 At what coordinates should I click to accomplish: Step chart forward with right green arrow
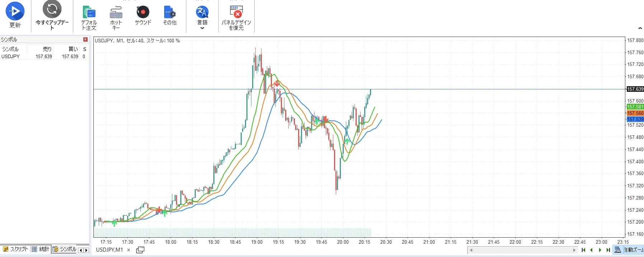[600, 250]
